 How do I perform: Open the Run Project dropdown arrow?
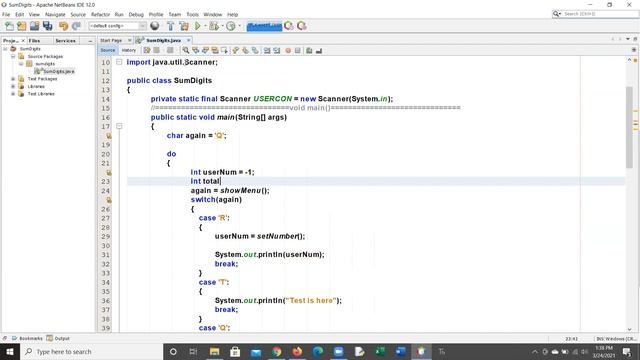pyautogui.click(x=205, y=26)
